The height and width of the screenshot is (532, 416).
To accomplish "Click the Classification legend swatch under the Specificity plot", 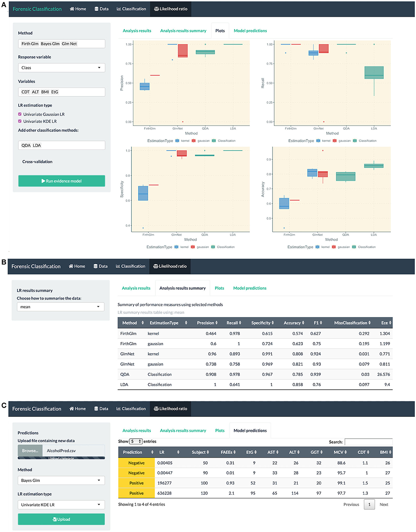I will pos(213,247).
